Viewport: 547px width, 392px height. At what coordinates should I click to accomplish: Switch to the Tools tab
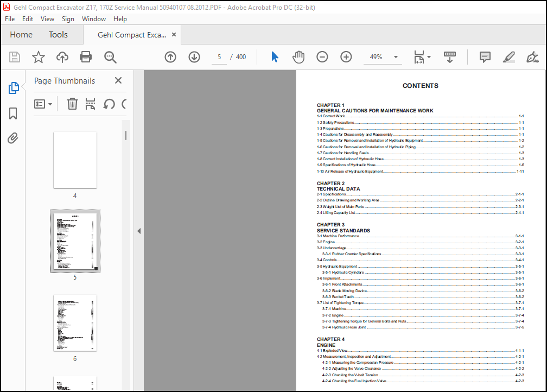(x=58, y=35)
